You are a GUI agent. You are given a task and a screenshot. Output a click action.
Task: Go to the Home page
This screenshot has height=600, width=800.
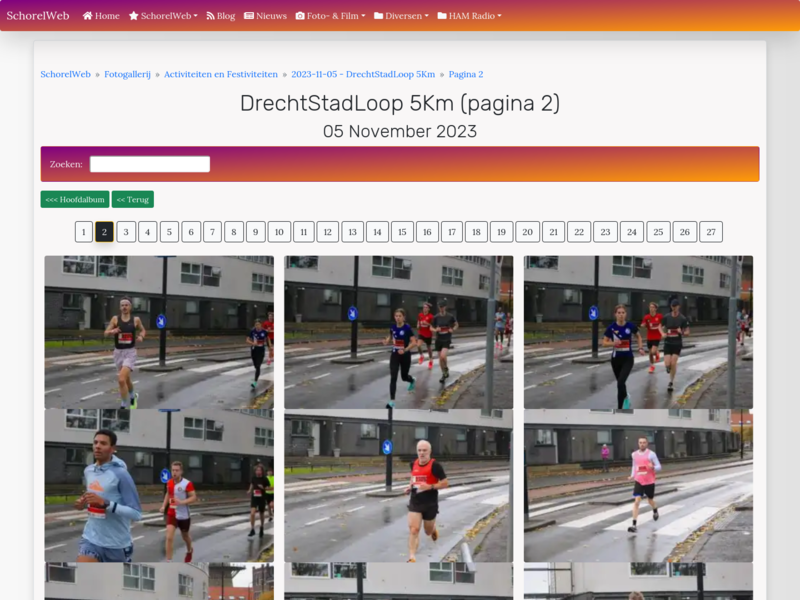coord(101,16)
